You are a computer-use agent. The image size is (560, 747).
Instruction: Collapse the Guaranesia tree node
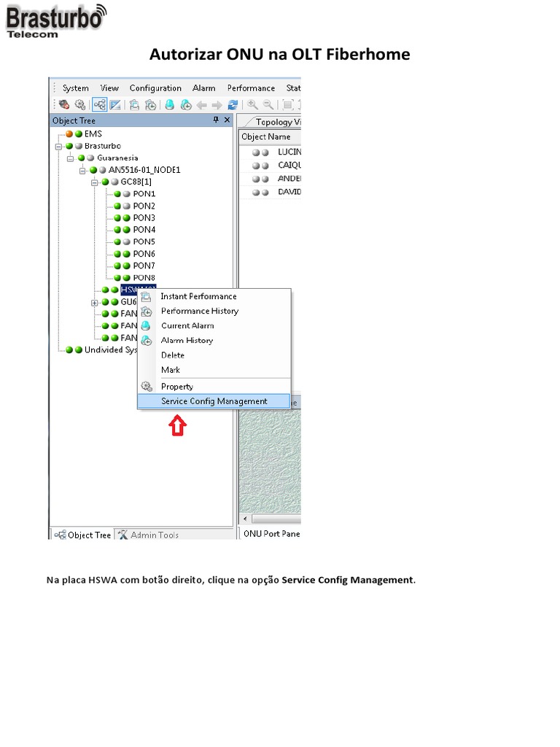coord(70,158)
